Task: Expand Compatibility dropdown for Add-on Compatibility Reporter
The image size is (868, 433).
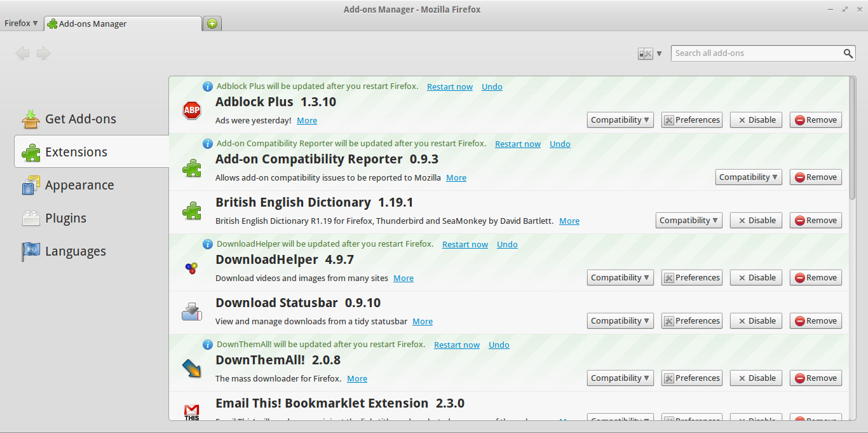Action: pos(749,177)
